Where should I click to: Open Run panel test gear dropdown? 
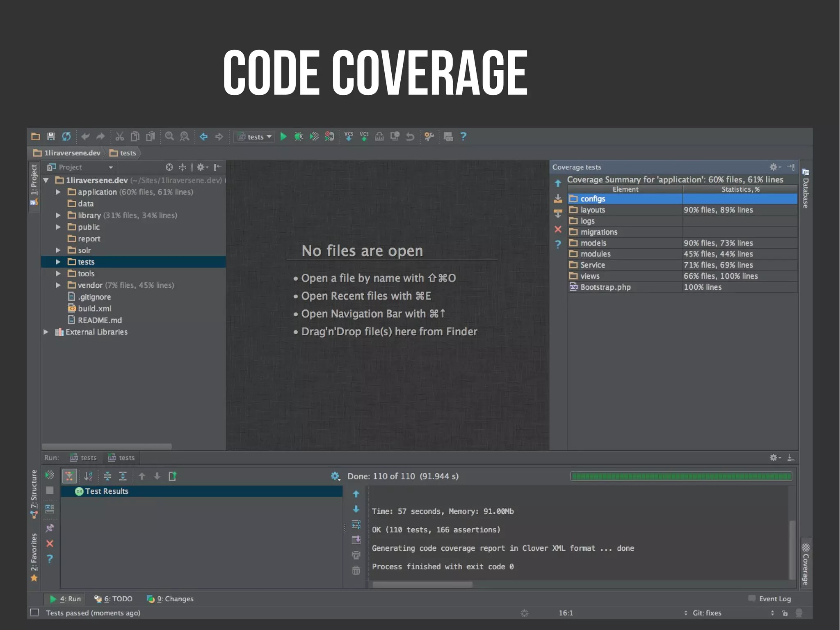tap(336, 476)
